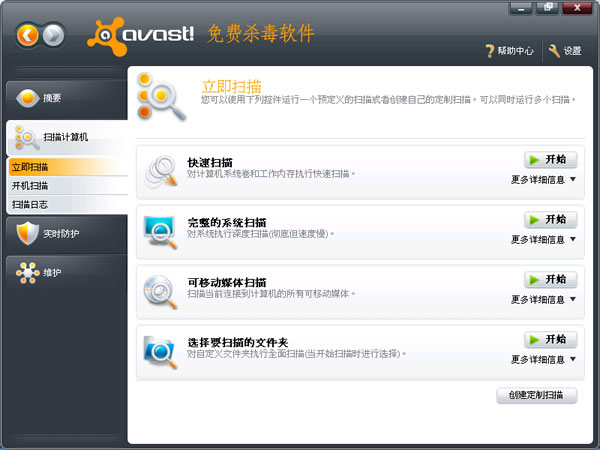Click the grey forward arrow button
The width and height of the screenshot is (600, 450).
click(x=54, y=36)
